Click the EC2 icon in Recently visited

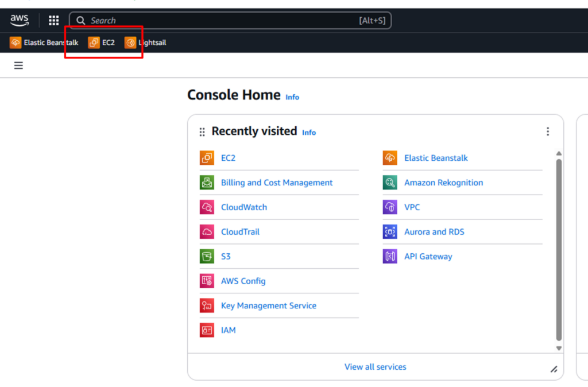click(207, 158)
